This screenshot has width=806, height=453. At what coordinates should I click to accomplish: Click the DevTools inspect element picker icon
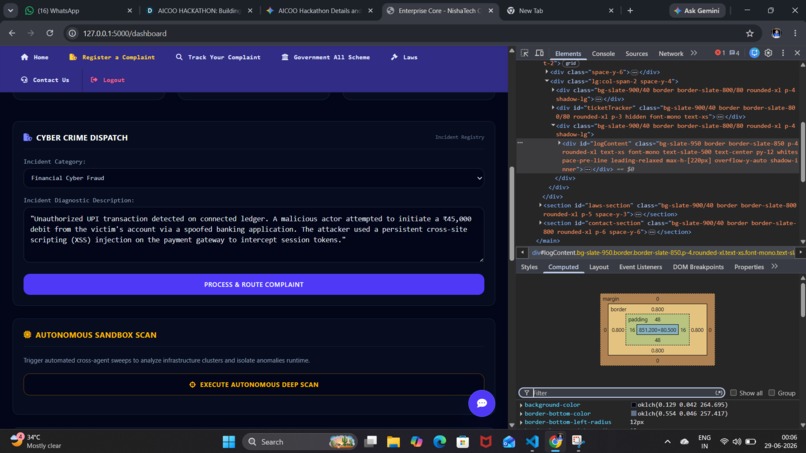(524, 53)
